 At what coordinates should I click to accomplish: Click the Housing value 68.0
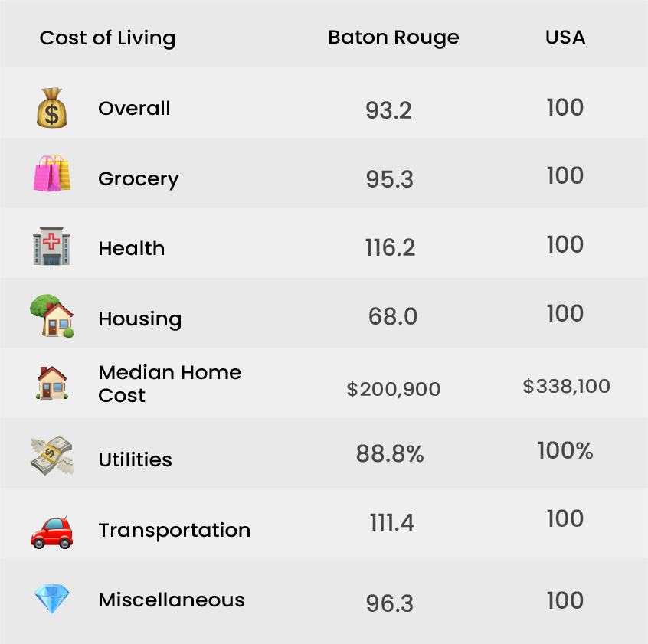pyautogui.click(x=393, y=316)
